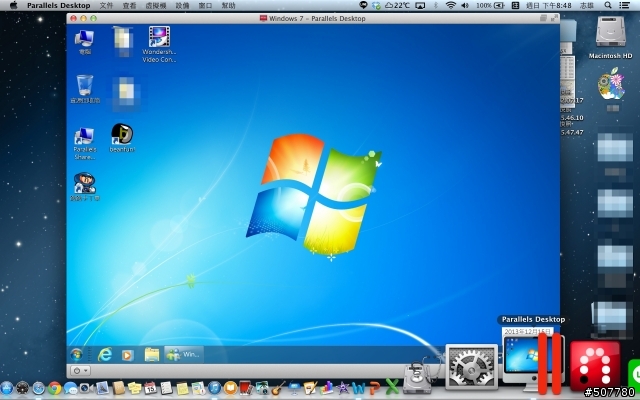Open the 虛擬機 menu
The image size is (640, 400).
click(156, 5)
